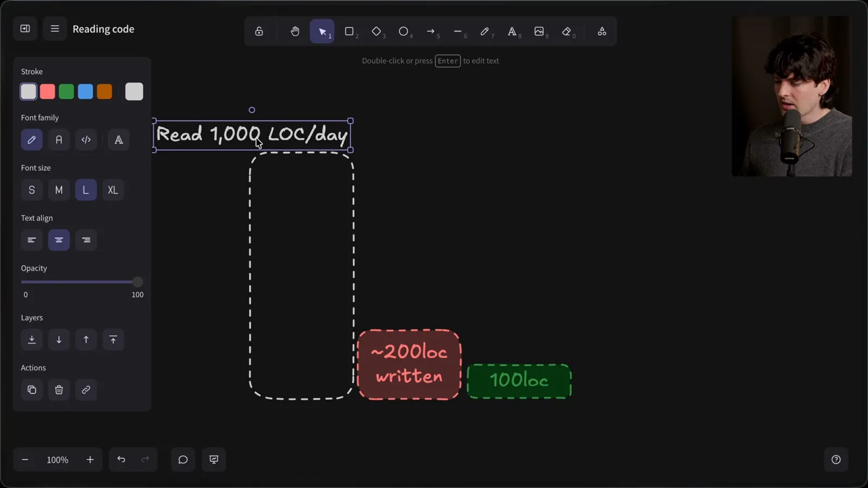Reset zoom via the 100% label
Image resolution: width=868 pixels, height=488 pixels.
58,460
